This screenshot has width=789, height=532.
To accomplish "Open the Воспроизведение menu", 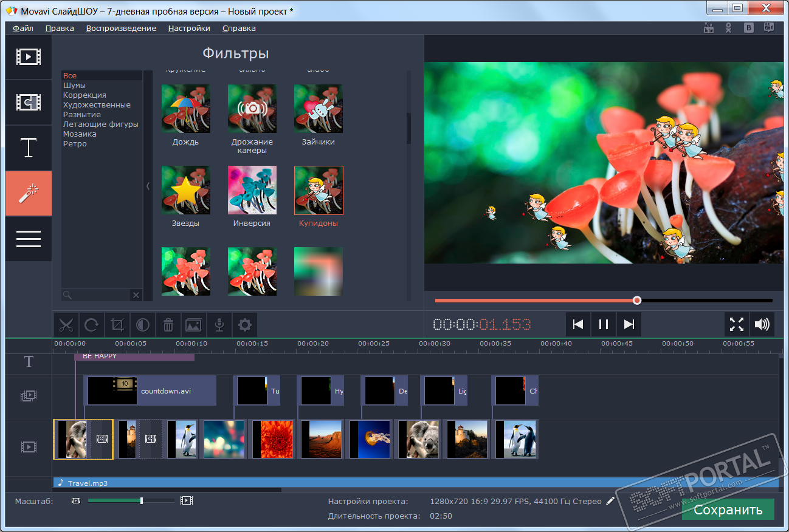I will coord(121,28).
